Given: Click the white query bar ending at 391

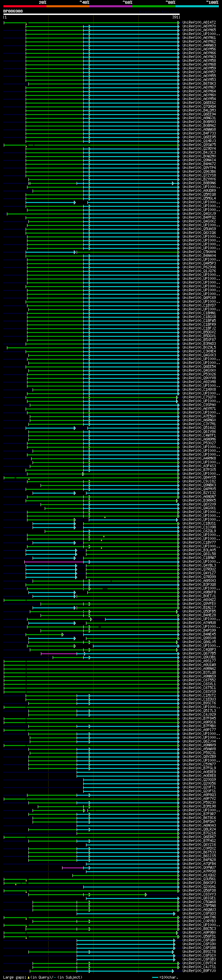Looking at the screenshot, I should (x=92, y=15).
